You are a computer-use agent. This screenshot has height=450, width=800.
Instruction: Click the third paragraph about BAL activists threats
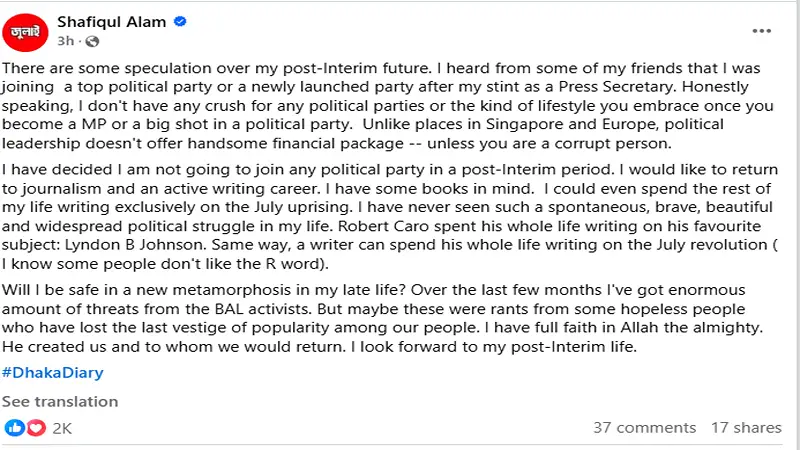click(382, 318)
